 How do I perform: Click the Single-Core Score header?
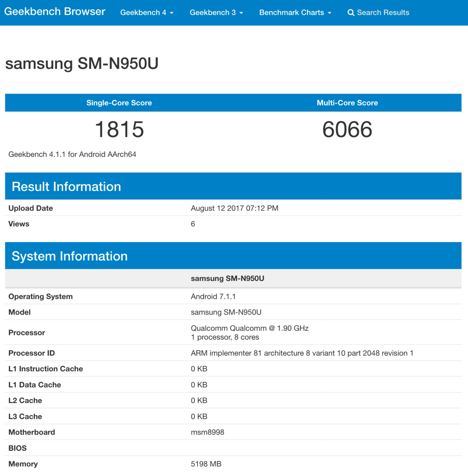(119, 103)
